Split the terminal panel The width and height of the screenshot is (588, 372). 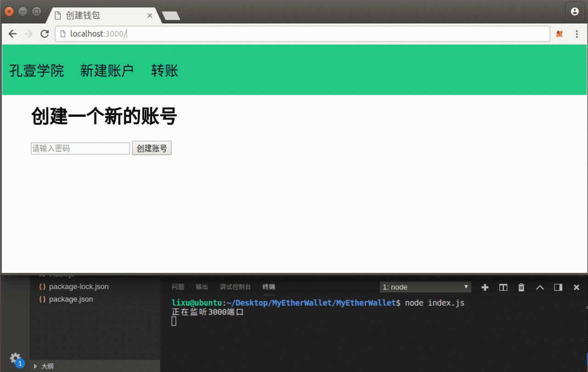(503, 287)
